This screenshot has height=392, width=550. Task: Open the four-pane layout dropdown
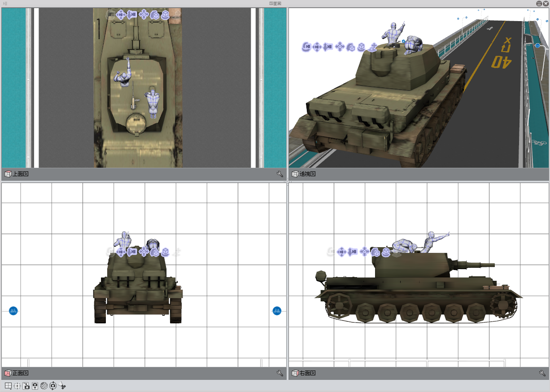[8, 386]
